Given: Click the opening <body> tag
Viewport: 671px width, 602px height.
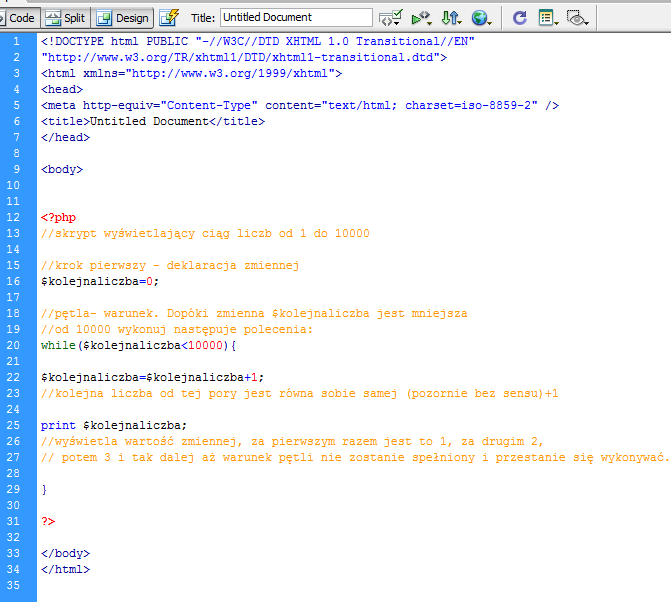Looking at the screenshot, I should tap(62, 169).
